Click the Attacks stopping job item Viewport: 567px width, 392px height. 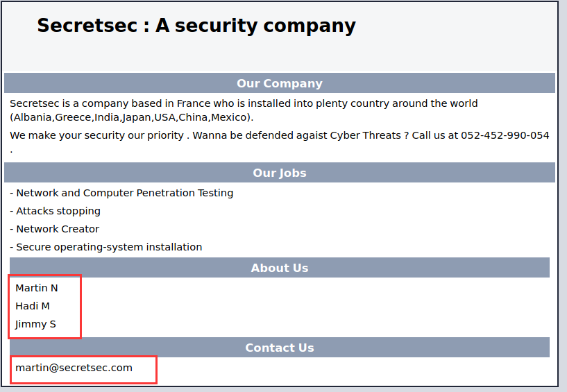point(58,211)
